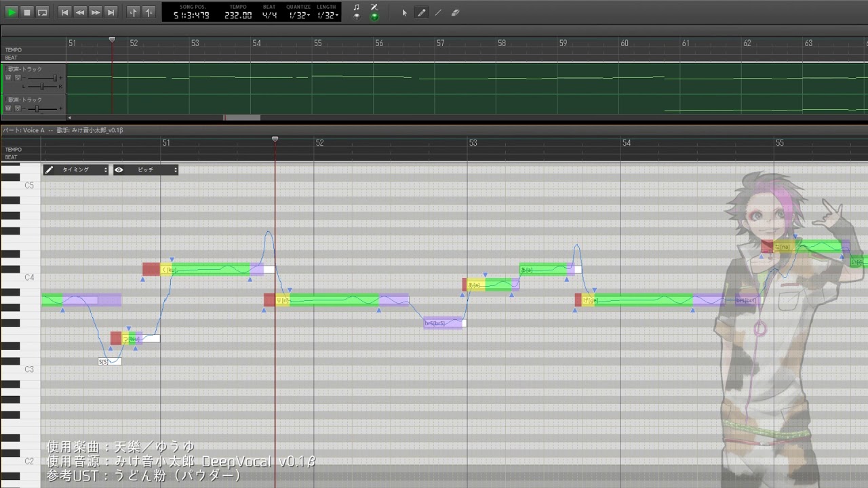The height and width of the screenshot is (488, 868).
Task: Adjust first track L/R pan slider
Action: (43, 87)
